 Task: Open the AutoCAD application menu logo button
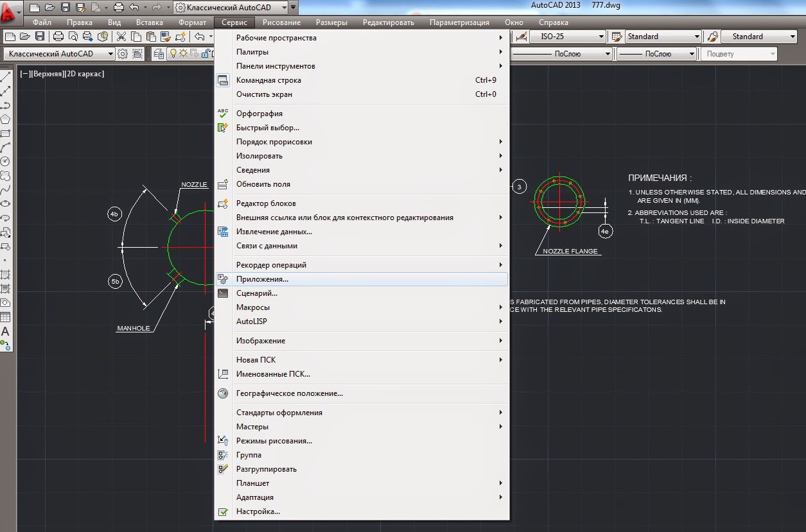click(11, 13)
